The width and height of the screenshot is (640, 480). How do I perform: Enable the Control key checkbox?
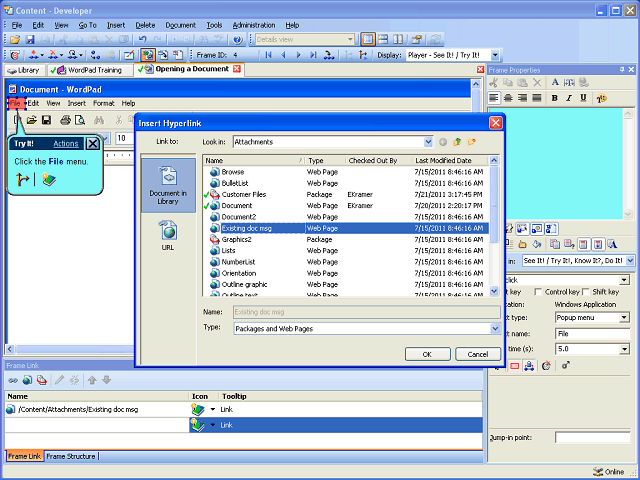click(538, 292)
